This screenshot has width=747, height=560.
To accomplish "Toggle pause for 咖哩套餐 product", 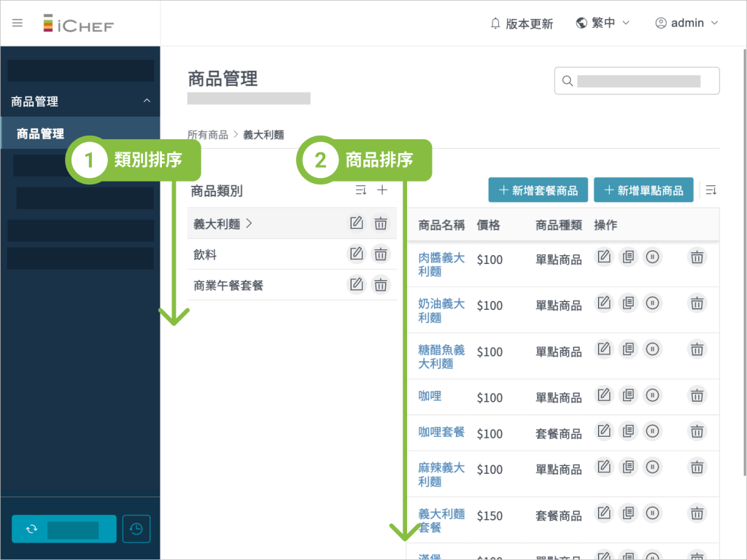I will [x=652, y=431].
